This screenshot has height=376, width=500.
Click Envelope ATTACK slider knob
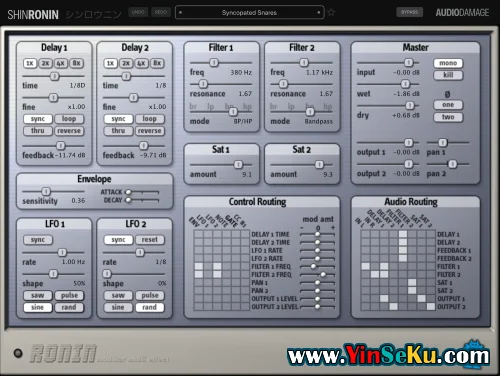tap(128, 192)
